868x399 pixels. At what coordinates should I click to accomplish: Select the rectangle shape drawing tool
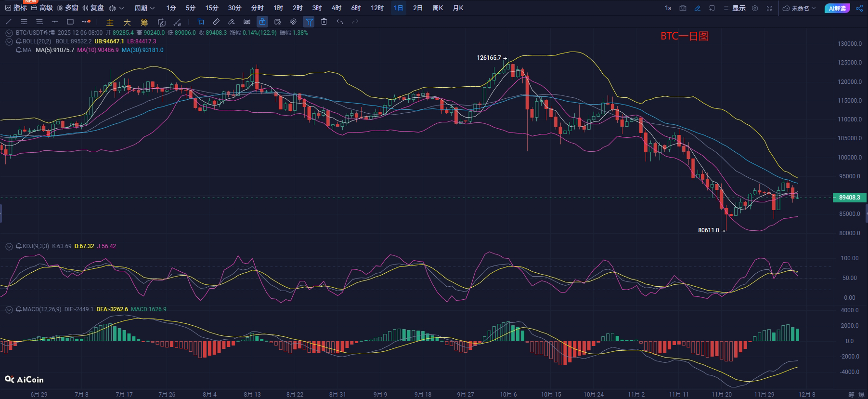pos(70,22)
